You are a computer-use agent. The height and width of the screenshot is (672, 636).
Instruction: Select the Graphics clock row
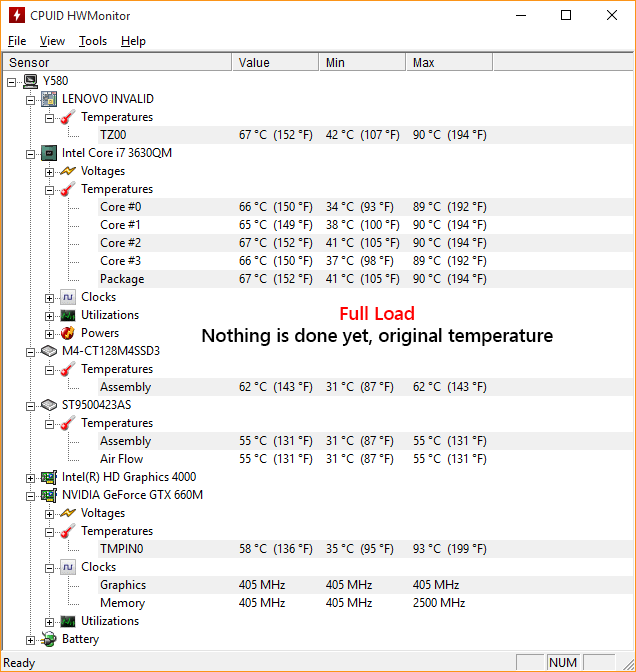point(366,585)
